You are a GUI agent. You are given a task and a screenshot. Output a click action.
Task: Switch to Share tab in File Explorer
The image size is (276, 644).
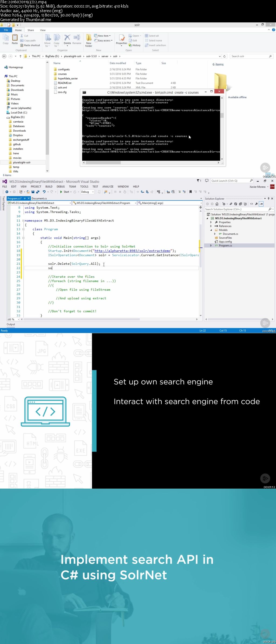(31, 30)
